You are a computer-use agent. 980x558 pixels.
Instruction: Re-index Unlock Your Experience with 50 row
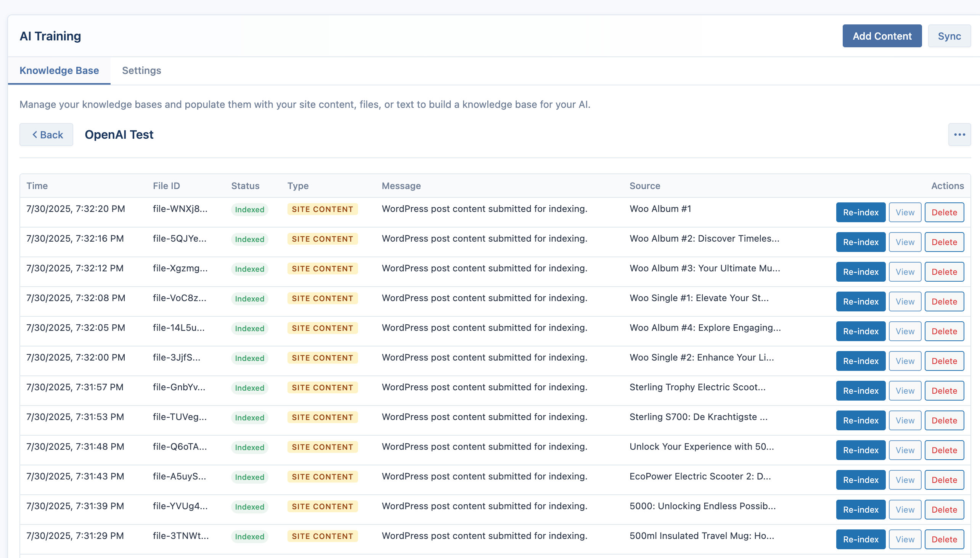pos(861,450)
